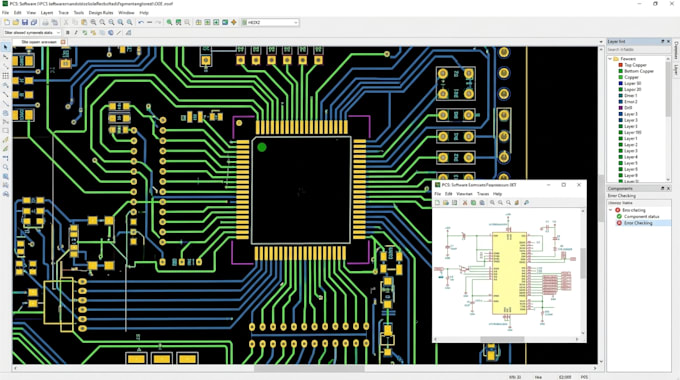
Task: Select the Drill layer in layer list
Action: click(628, 108)
